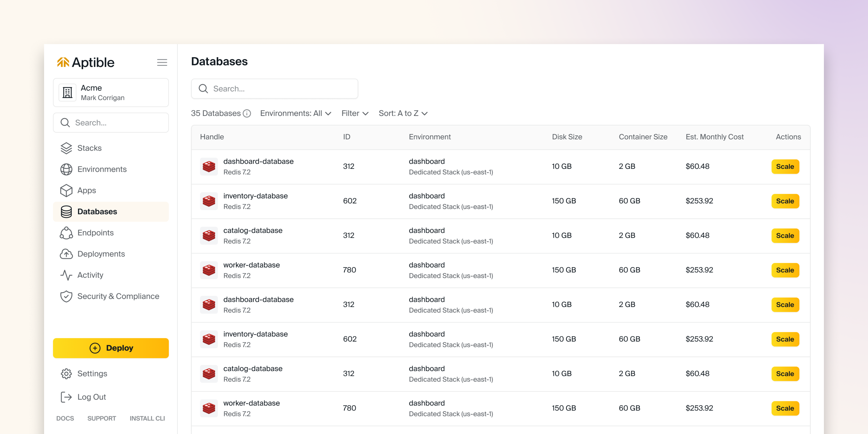The width and height of the screenshot is (868, 434).
Task: Click the info icon beside 35 Databases
Action: point(247,114)
